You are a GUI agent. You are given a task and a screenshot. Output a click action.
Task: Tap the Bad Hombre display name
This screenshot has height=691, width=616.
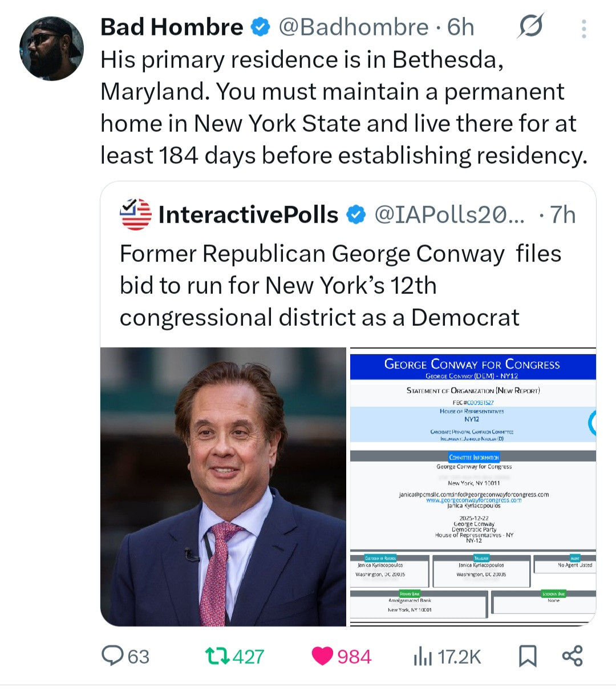click(172, 27)
